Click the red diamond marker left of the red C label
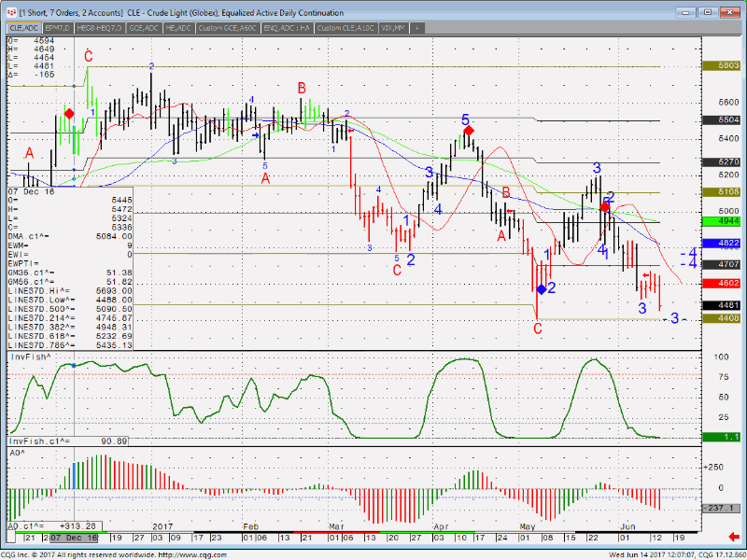 [x=69, y=114]
